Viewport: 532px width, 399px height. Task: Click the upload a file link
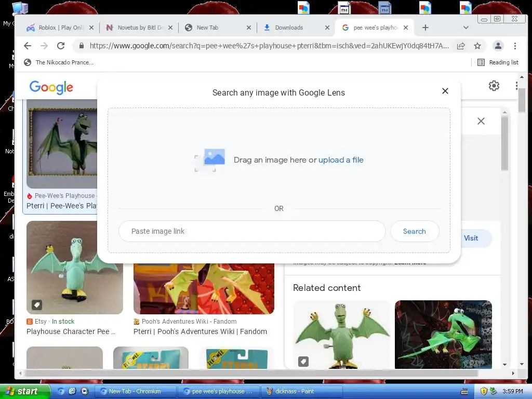pos(341,160)
